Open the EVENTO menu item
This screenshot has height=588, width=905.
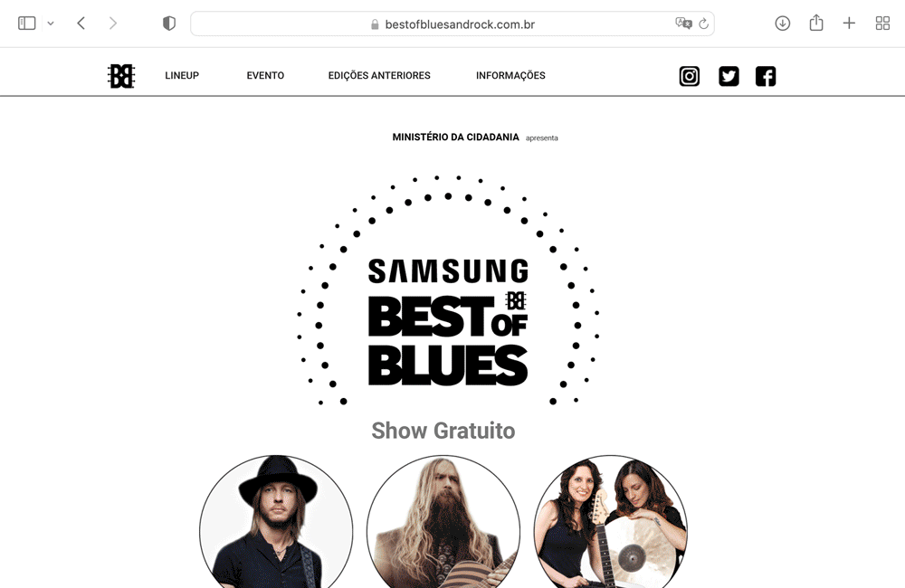[x=265, y=76]
